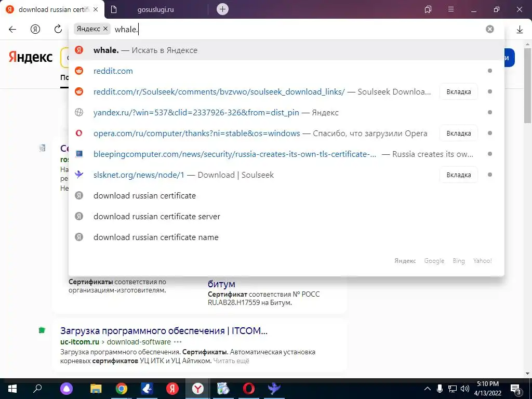Open the uc-itcom.ru site link
The image size is (532, 399).
click(x=79, y=342)
